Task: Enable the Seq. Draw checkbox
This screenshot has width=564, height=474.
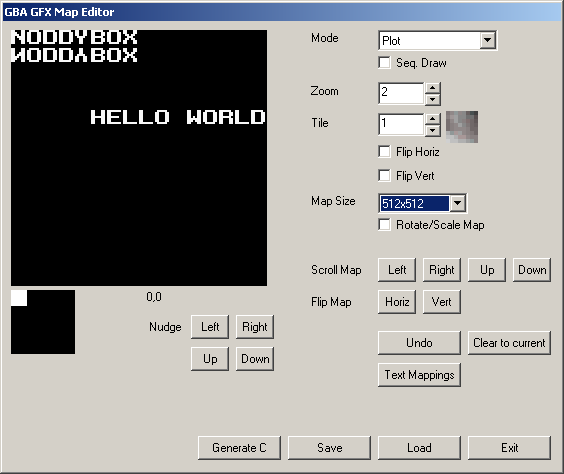Action: click(x=385, y=63)
